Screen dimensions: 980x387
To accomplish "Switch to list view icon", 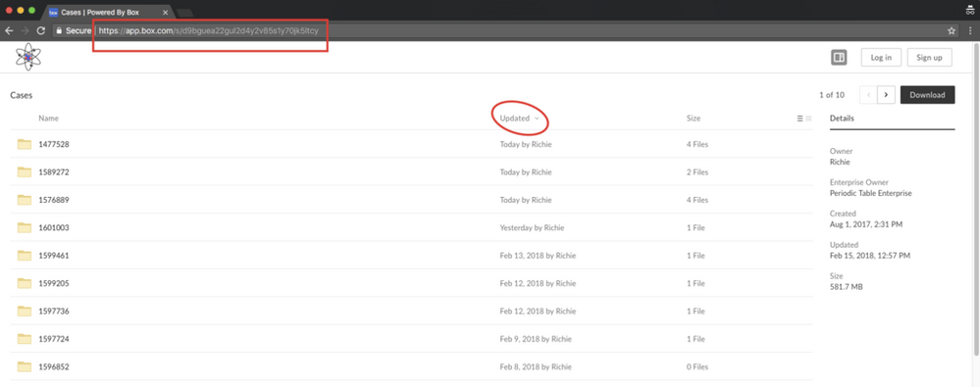I will pos(800,119).
